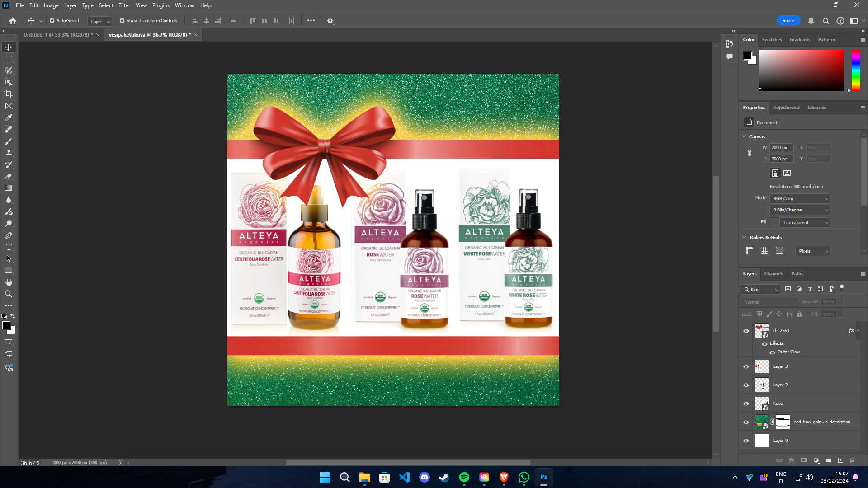
Task: Select the Pen tool
Action: (x=9, y=235)
